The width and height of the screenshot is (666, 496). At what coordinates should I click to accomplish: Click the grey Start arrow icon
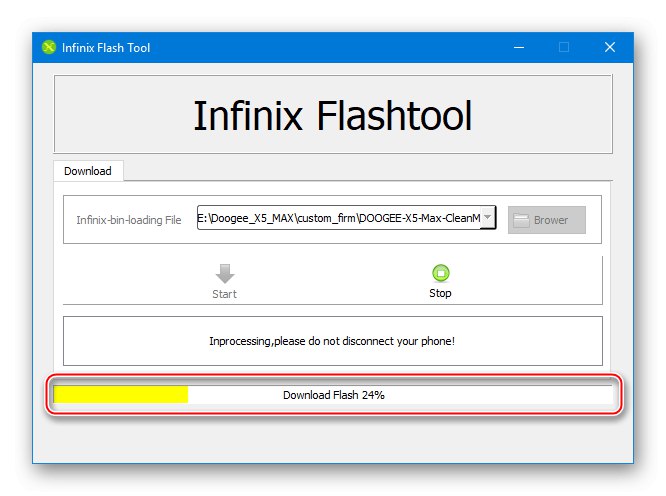pos(225,273)
